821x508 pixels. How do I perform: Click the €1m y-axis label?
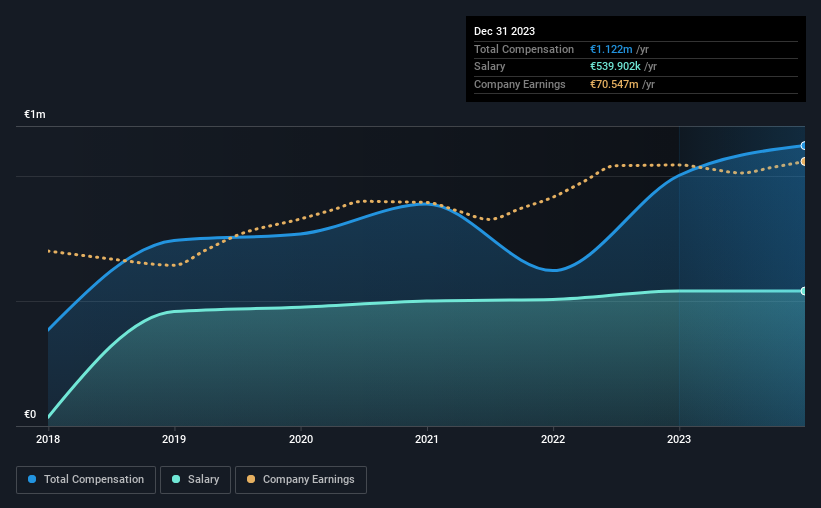pyautogui.click(x=35, y=114)
